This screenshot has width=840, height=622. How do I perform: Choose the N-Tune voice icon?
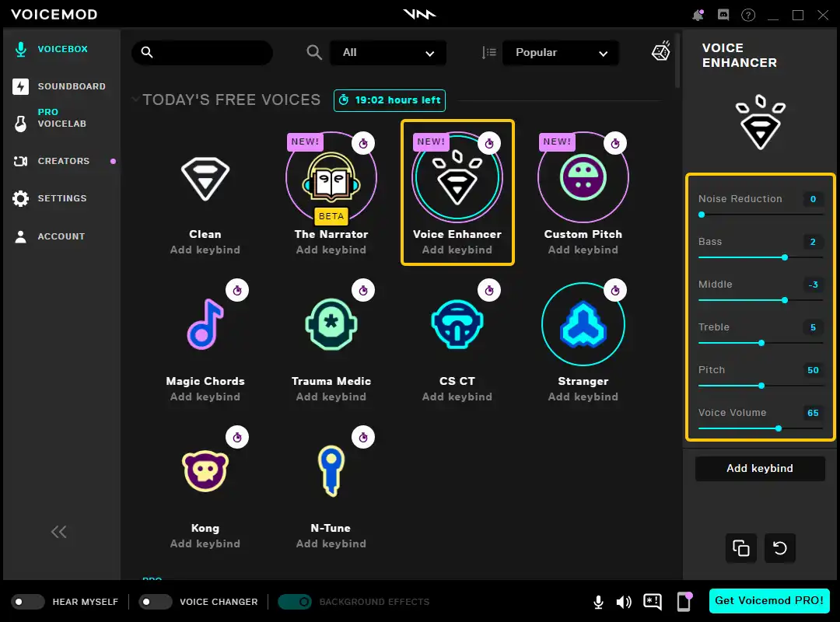click(331, 471)
